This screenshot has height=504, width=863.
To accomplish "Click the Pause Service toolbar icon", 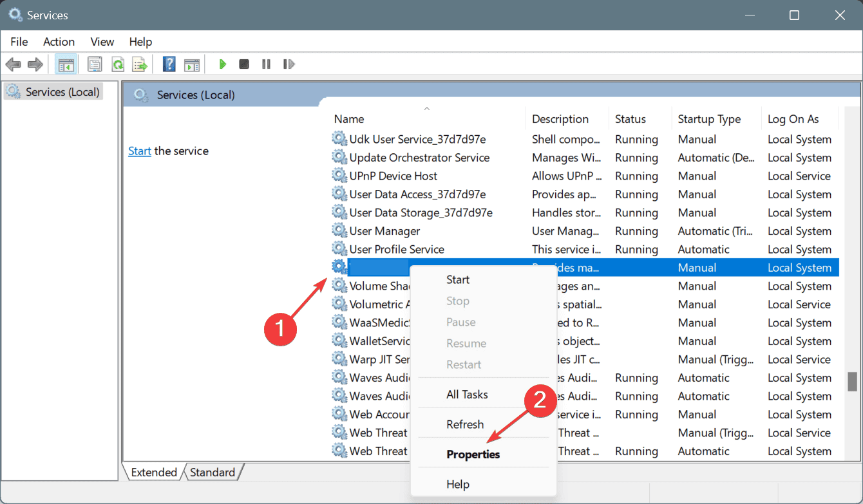I will [x=266, y=64].
